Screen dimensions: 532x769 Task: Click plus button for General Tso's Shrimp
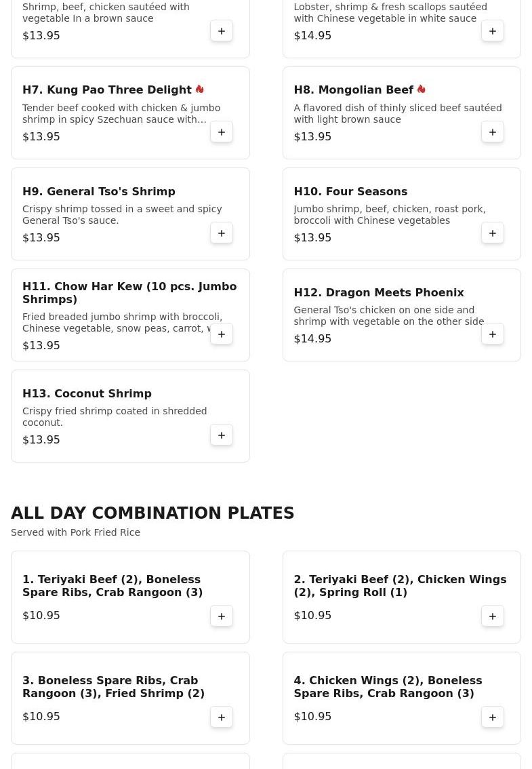point(222,233)
